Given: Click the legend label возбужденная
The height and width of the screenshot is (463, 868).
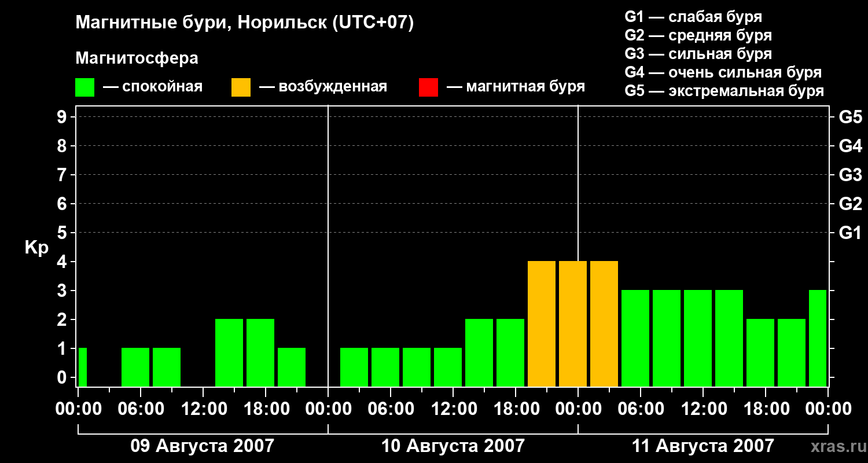Looking at the screenshot, I should (x=333, y=87).
